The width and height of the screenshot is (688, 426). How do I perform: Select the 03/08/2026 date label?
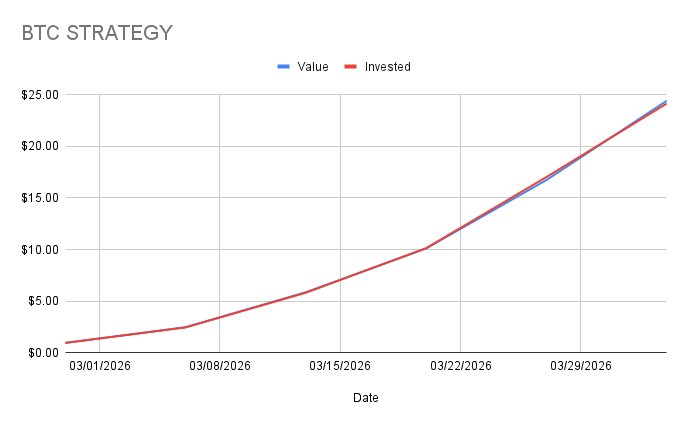[220, 366]
